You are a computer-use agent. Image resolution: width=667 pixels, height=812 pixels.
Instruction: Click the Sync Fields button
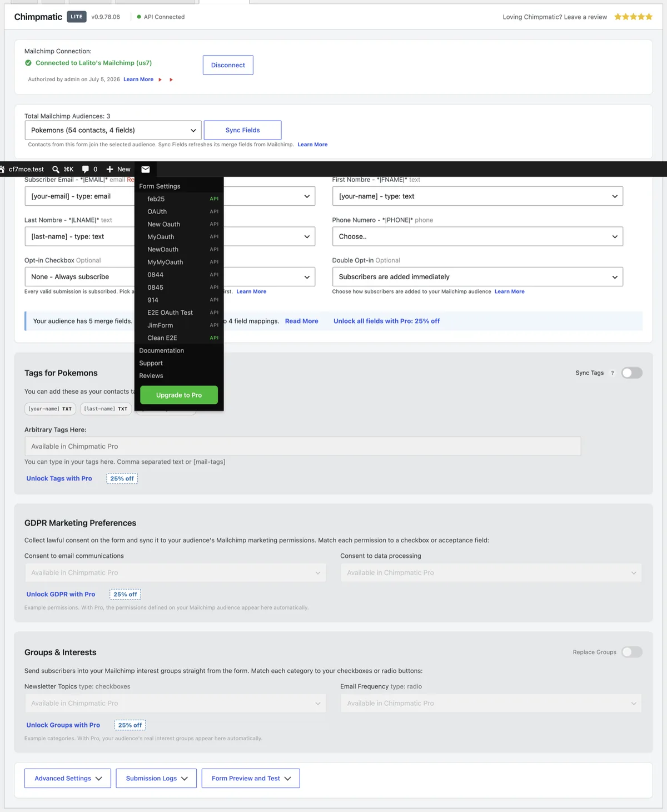tap(242, 130)
